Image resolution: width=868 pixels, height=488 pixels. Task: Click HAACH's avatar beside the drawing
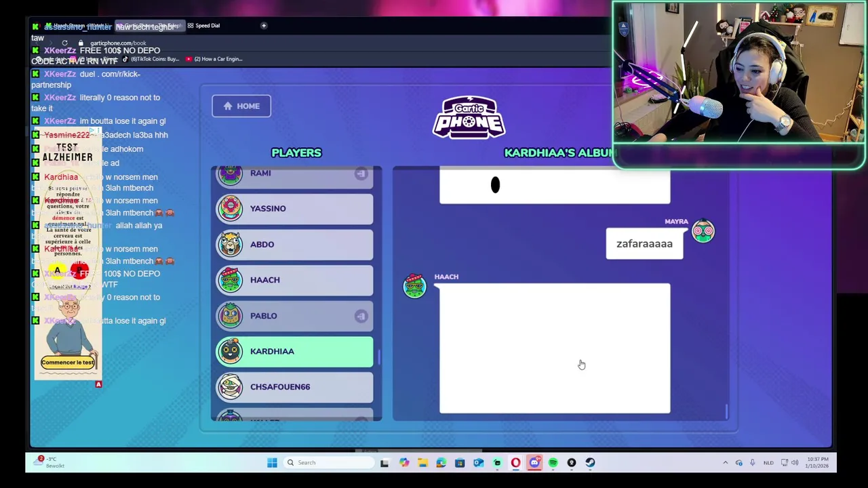pos(414,287)
